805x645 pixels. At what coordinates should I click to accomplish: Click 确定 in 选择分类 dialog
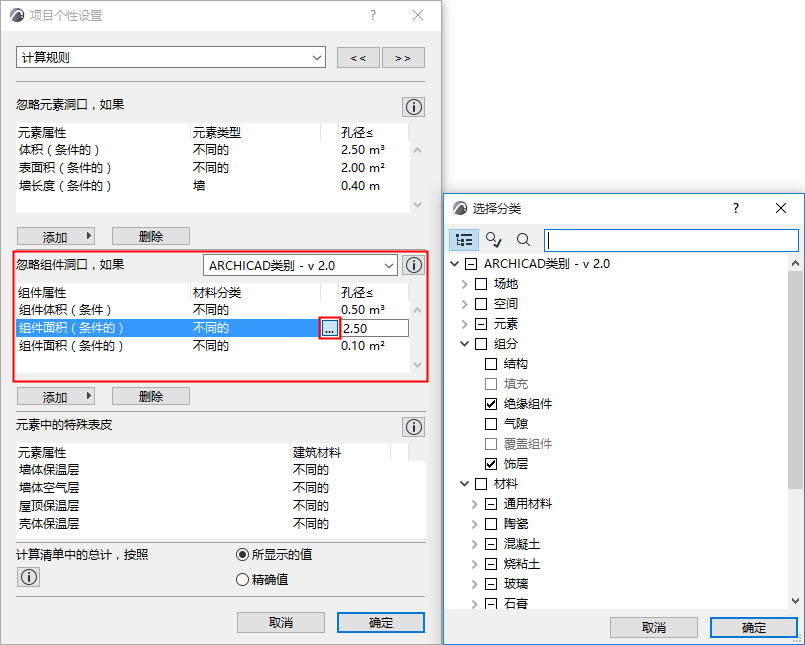click(754, 627)
